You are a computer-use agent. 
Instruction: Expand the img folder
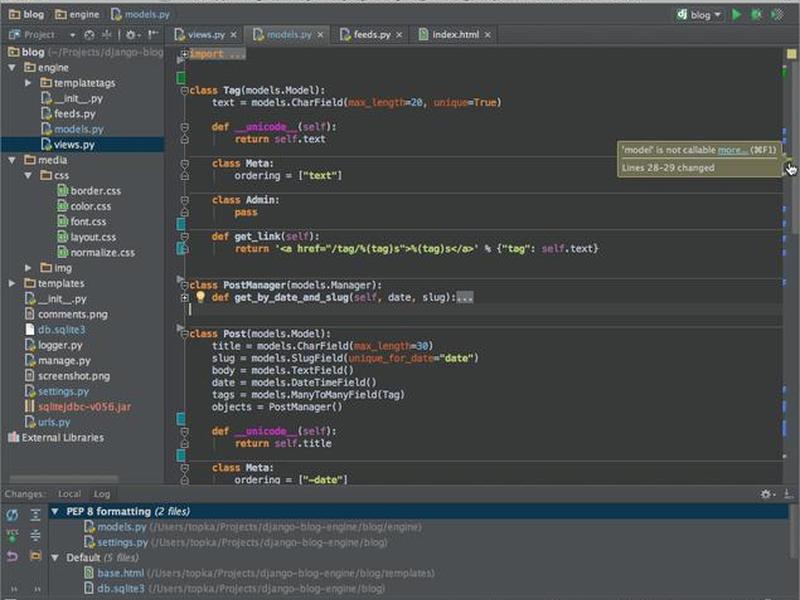pos(28,267)
